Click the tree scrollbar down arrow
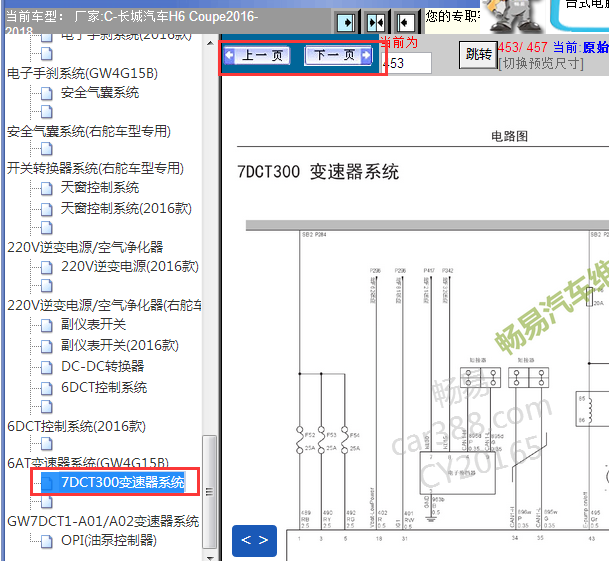The image size is (609, 561). pyautogui.click(x=210, y=557)
